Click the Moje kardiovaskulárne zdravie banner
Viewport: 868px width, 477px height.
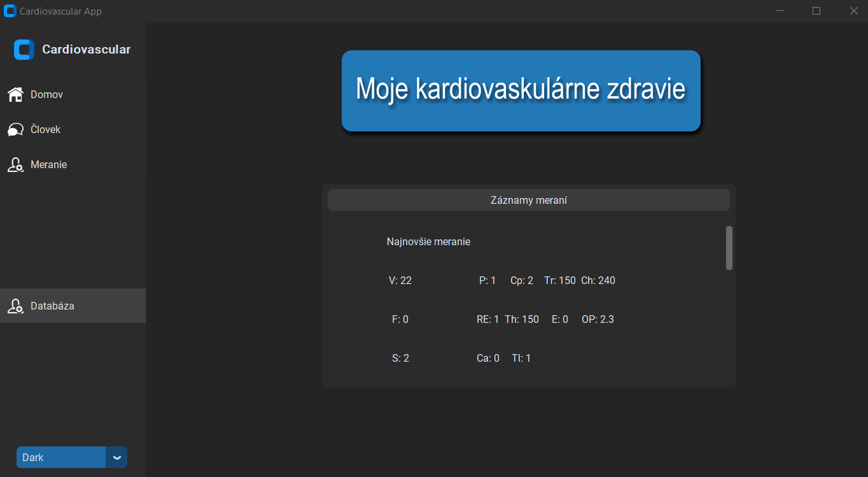pos(521,90)
